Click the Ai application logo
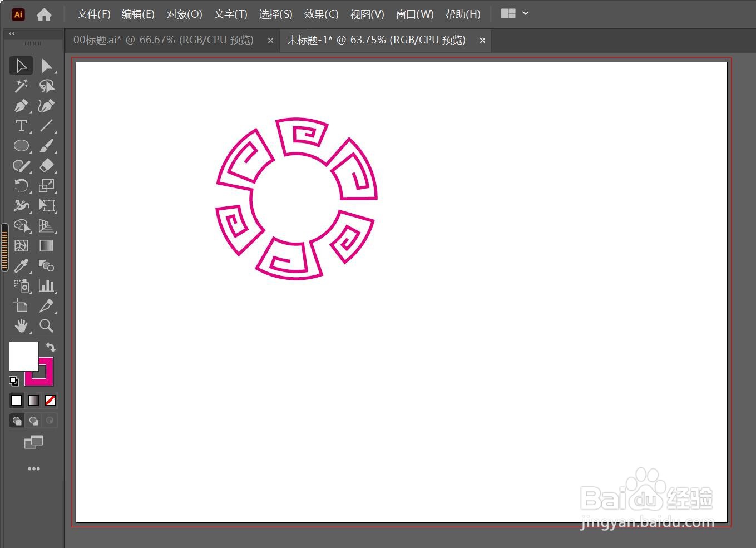The image size is (756, 548). point(18,14)
